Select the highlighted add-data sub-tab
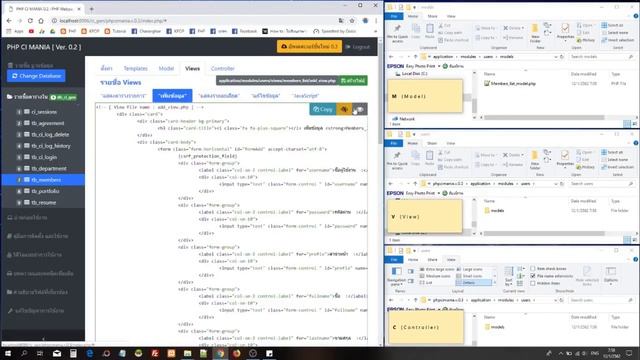640x360 pixels. tap(173, 96)
